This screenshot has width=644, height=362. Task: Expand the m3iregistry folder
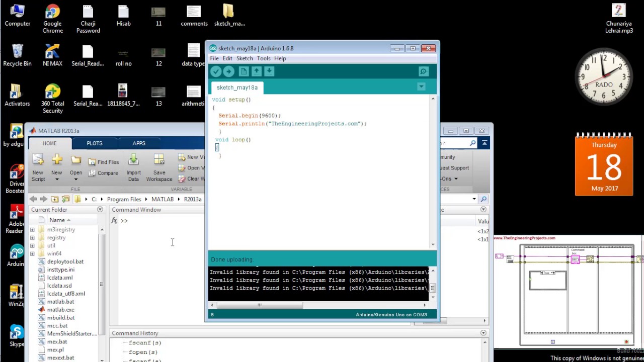point(32,230)
